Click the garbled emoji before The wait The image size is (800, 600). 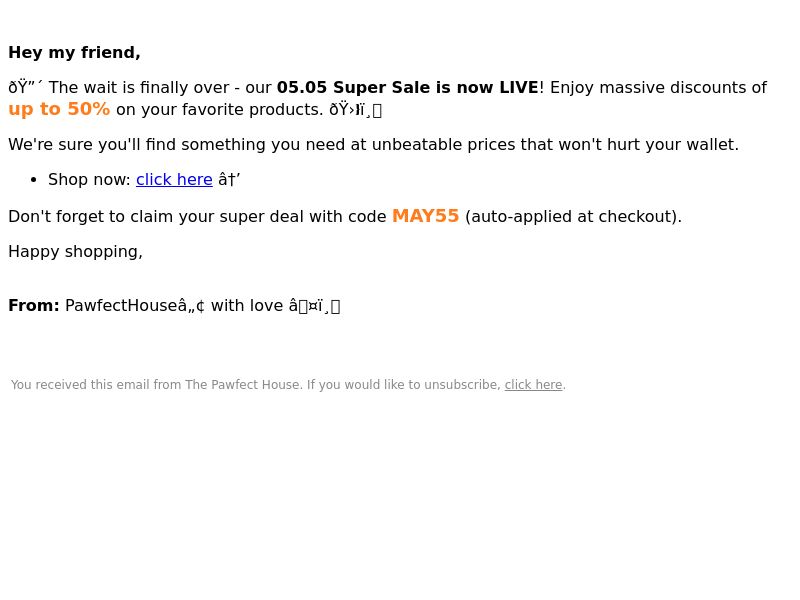(x=26, y=87)
